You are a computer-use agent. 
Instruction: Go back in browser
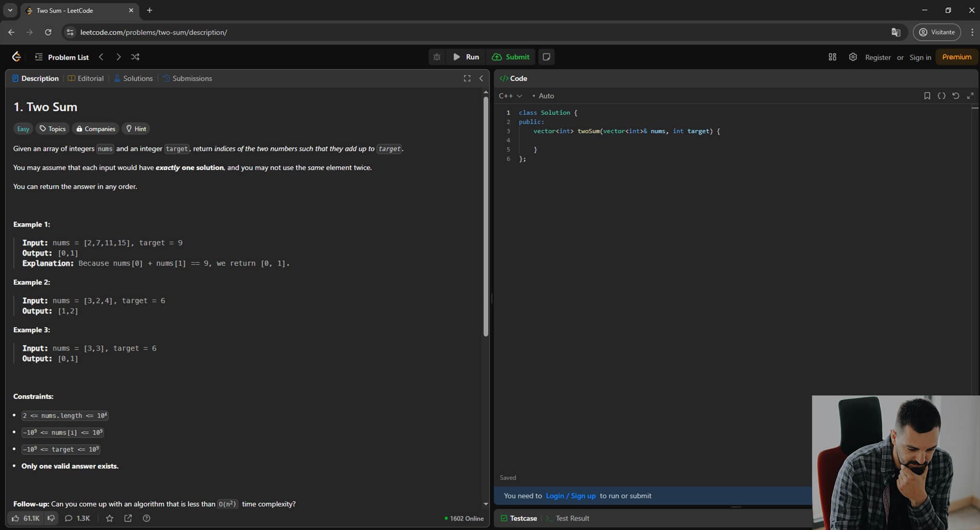click(11, 32)
